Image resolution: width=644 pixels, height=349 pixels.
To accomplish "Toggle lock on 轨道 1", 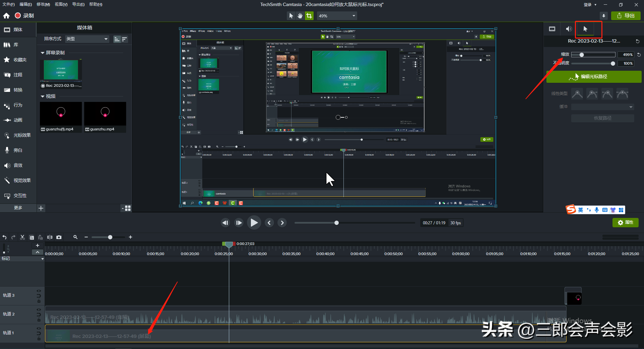I will (39, 339).
